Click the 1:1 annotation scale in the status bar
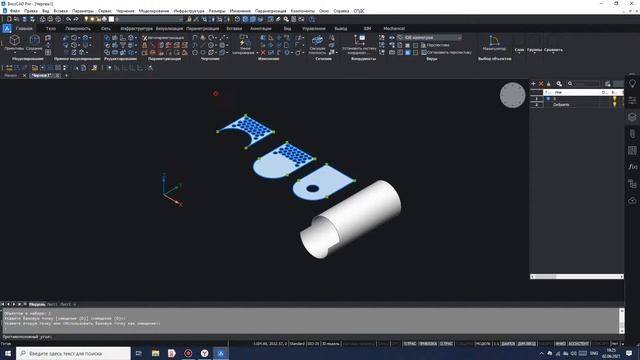This screenshot has height=360, width=640. [496, 344]
